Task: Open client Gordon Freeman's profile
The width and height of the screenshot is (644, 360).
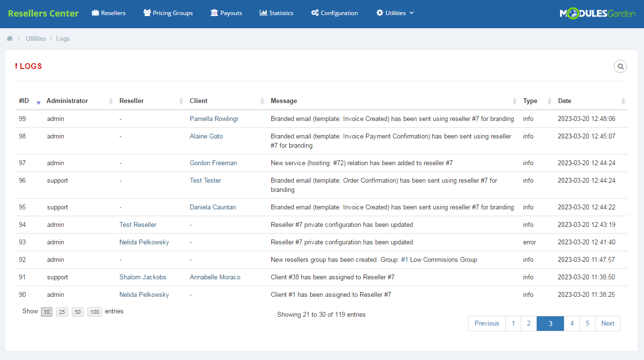Action: pyautogui.click(x=213, y=163)
